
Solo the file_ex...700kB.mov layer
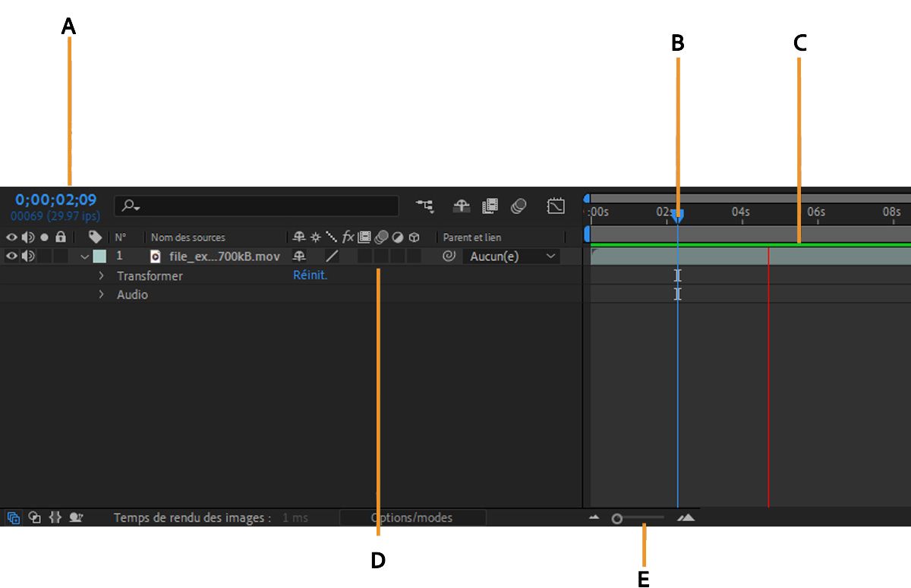(44, 256)
